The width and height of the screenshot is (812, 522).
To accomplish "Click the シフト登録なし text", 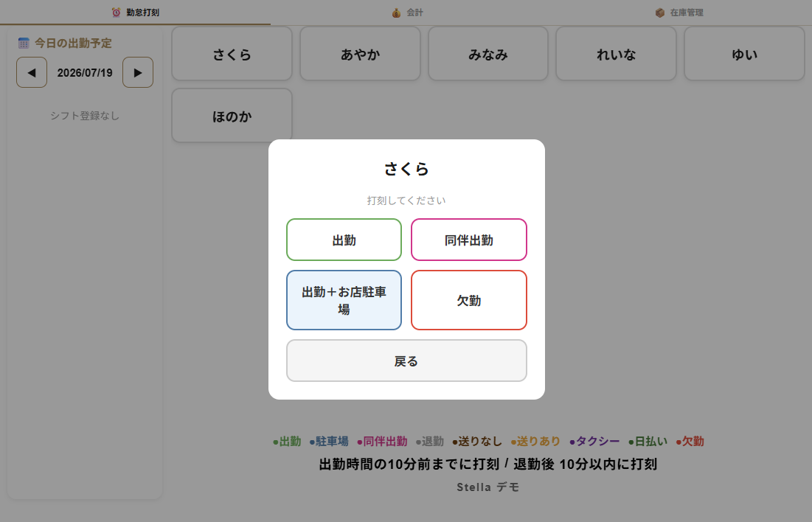I will click(85, 116).
